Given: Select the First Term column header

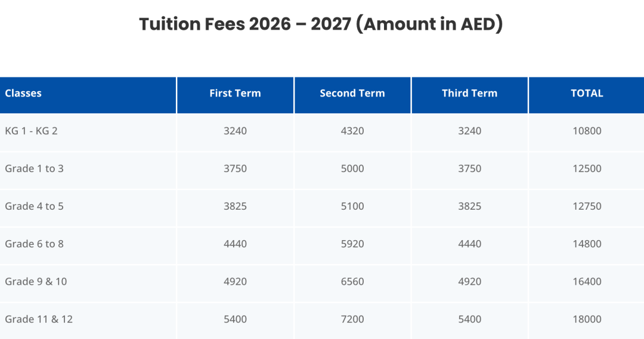Looking at the screenshot, I should (x=235, y=93).
